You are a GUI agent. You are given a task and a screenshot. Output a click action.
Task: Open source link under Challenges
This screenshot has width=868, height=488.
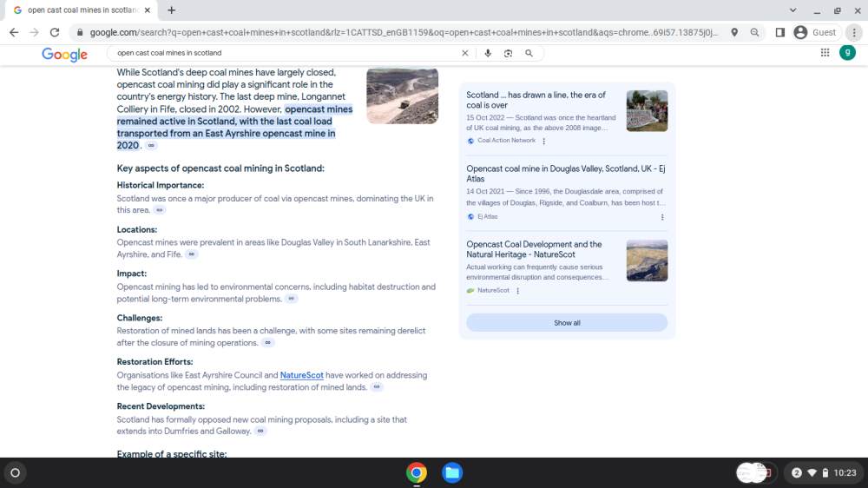(x=268, y=343)
